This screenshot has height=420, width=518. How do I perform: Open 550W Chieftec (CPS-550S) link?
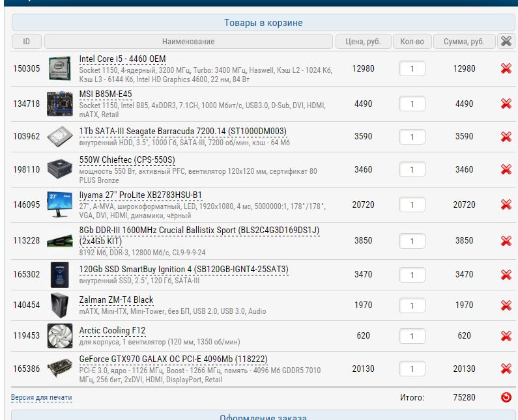pyautogui.click(x=127, y=160)
